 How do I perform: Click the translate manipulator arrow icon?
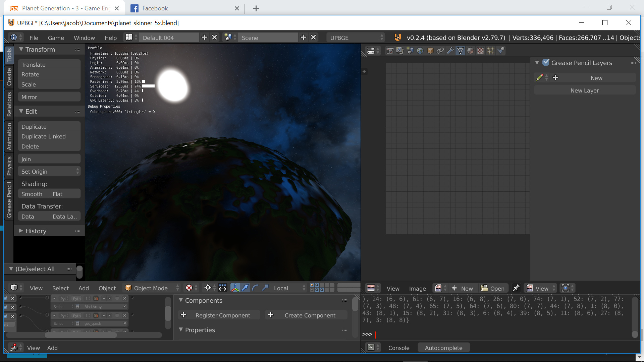click(x=245, y=288)
